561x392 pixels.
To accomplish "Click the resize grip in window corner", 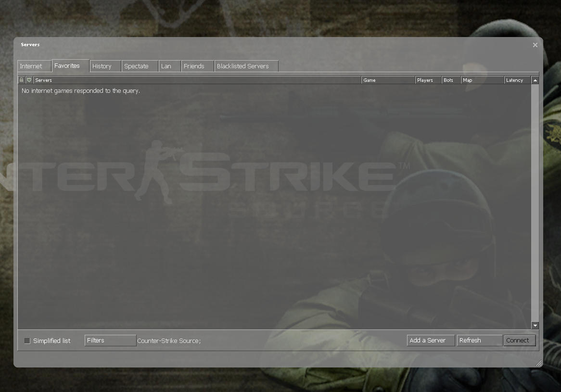I will [538, 363].
